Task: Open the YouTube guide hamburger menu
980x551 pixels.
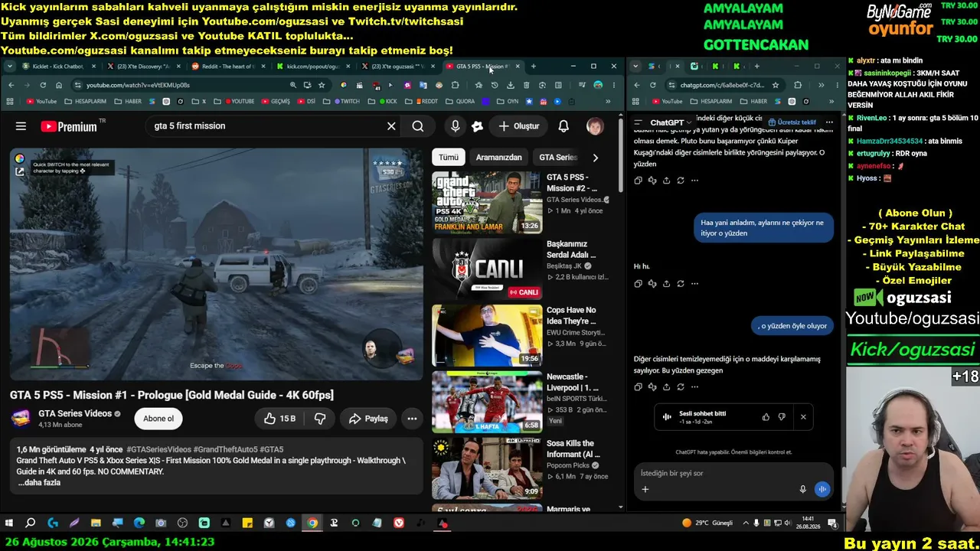Action: tap(21, 126)
